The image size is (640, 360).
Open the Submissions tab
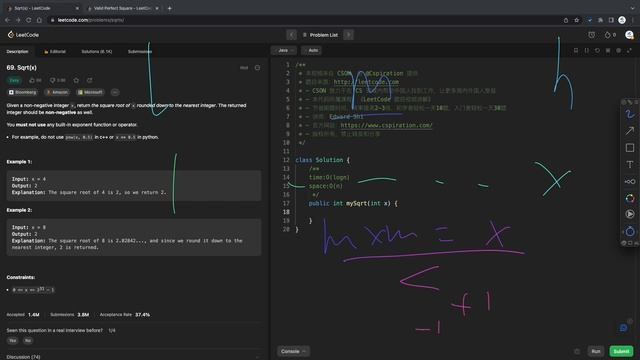click(140, 51)
